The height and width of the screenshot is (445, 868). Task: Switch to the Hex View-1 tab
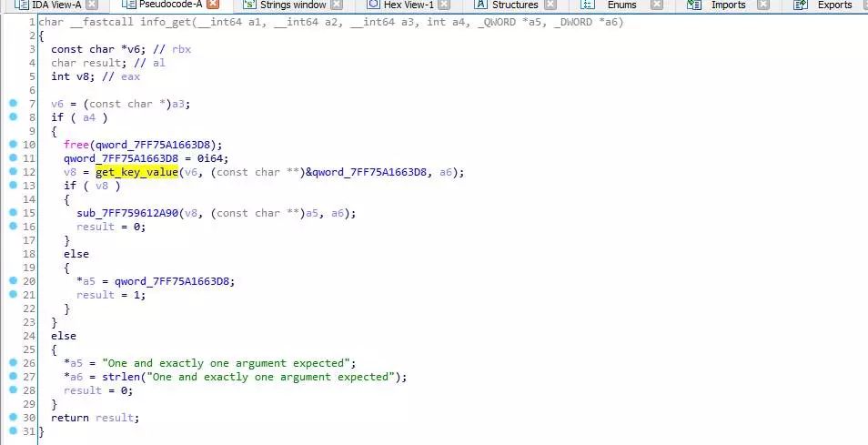tap(409, 5)
